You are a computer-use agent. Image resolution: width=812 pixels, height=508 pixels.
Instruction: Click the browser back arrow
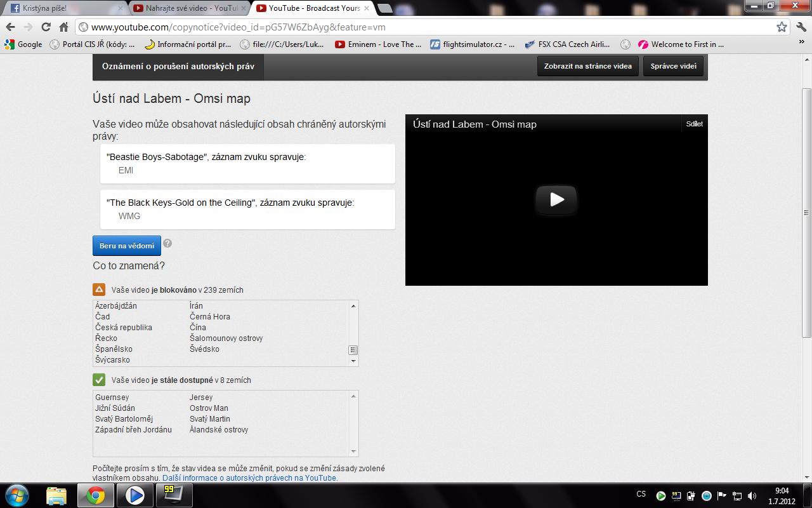pos(10,27)
